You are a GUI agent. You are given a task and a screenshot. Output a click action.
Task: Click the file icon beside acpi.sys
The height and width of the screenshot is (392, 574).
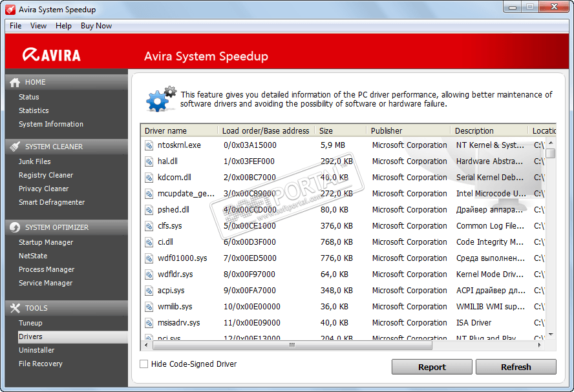[x=149, y=291]
